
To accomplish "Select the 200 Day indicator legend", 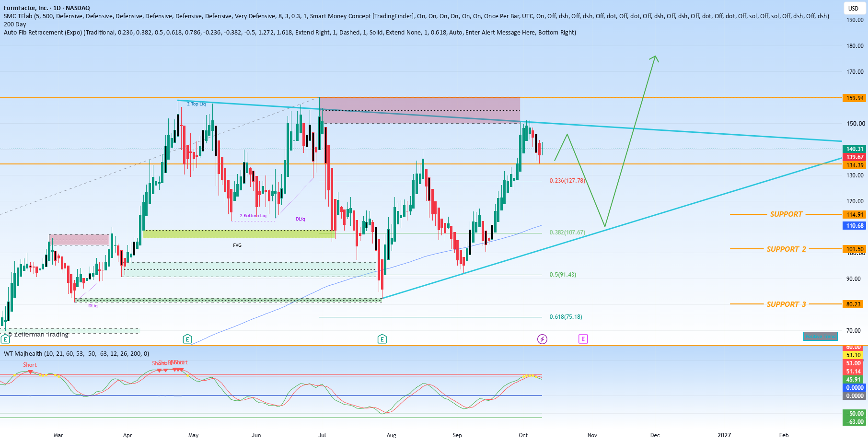I will click(15, 24).
